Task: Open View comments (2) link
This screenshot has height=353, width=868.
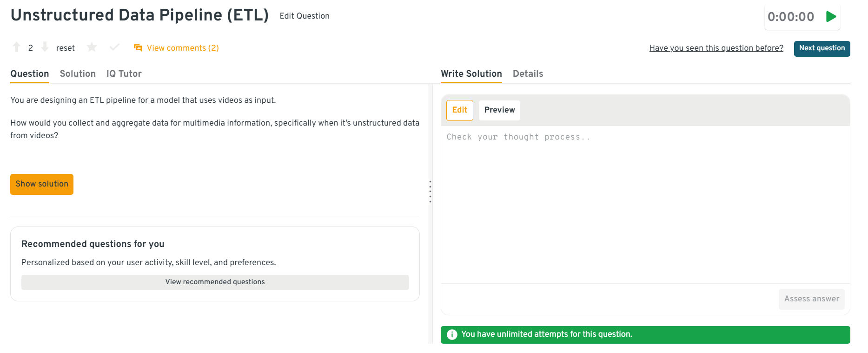Action: [x=183, y=48]
